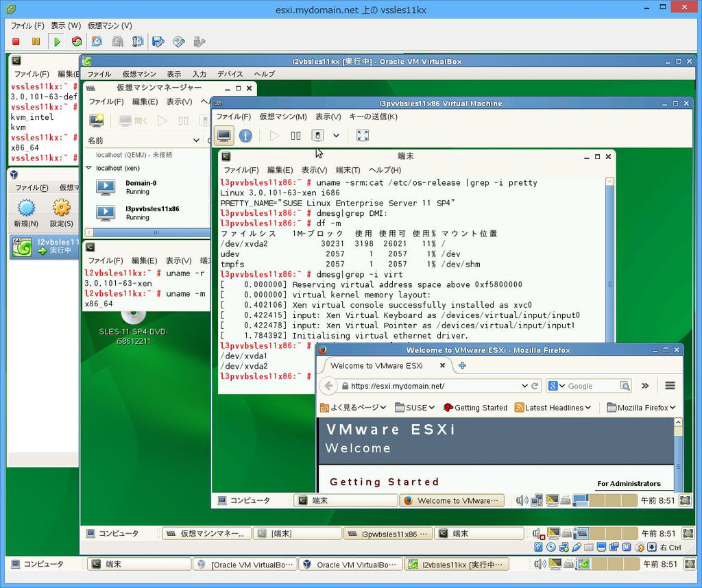Viewport: 702px width, 588px height.
Task: Click the l3pvvbsles11x86 terminal vertical scrollbar
Action: click(609, 261)
